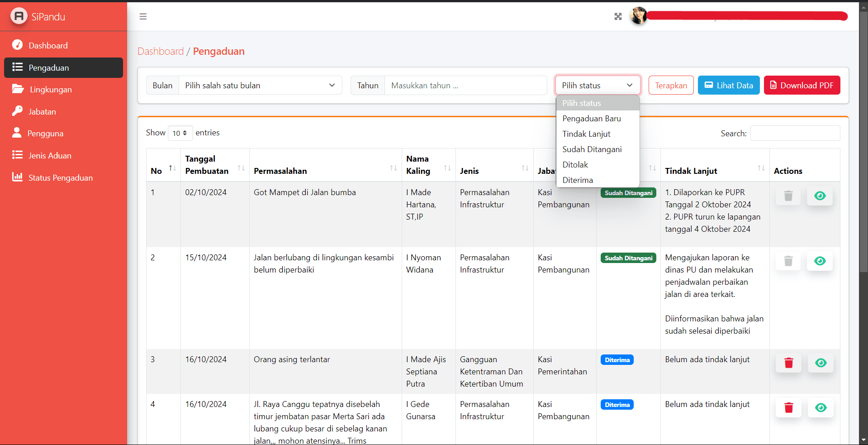Select Tindak Lanjut status option
Viewport: 868px width, 445px height.
598,134
